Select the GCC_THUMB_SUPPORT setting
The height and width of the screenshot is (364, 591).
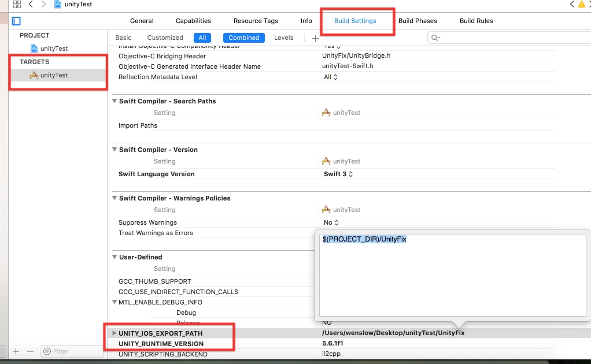coord(155,281)
